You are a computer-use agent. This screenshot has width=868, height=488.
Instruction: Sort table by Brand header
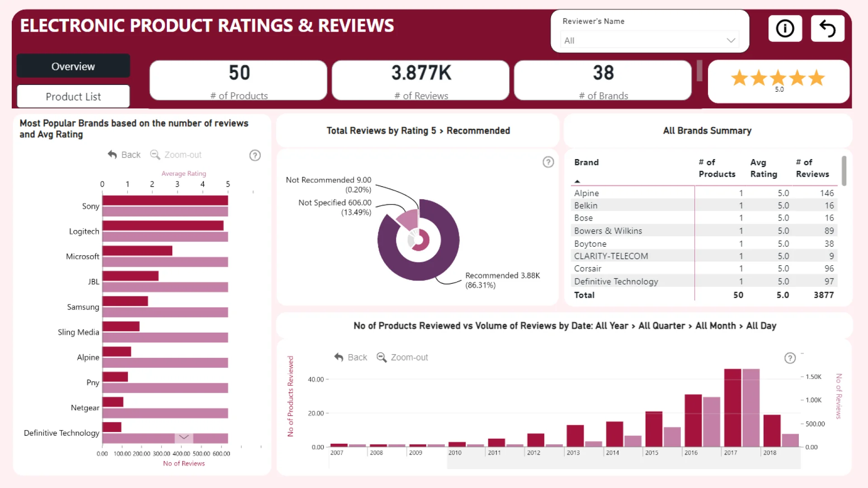586,162
